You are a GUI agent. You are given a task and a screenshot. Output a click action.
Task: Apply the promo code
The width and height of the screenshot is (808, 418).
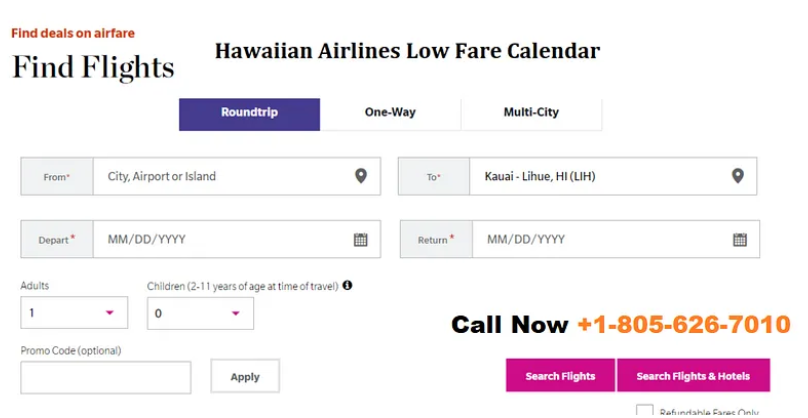[245, 376]
